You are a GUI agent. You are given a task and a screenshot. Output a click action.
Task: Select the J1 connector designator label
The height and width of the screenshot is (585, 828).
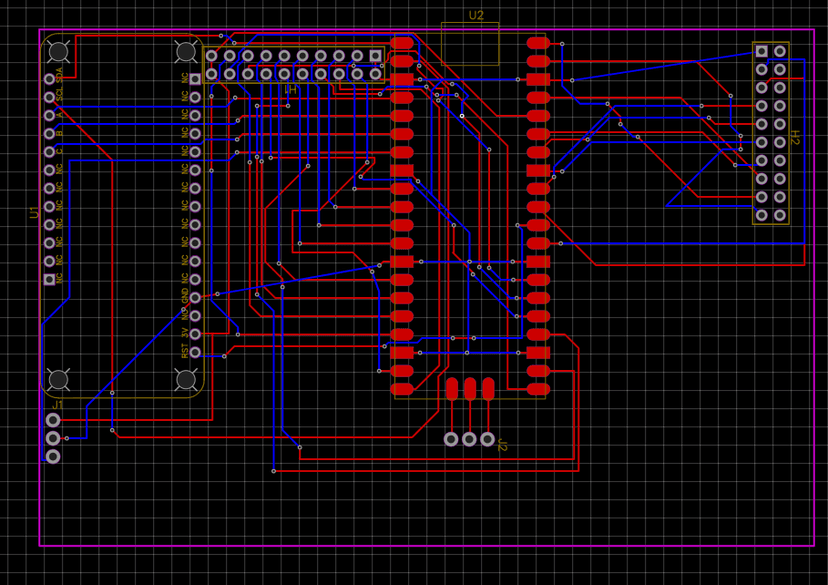click(58, 405)
